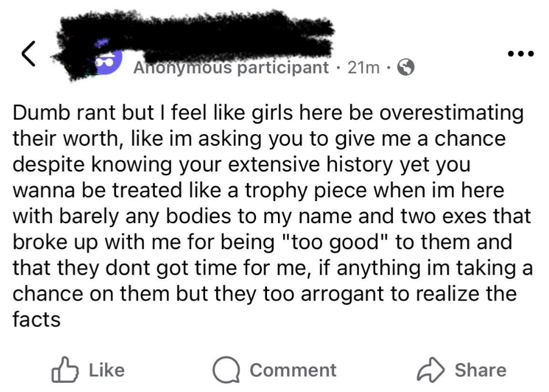Go back using the left chevron arrow
Screen dimensions: 549x392
point(28,54)
